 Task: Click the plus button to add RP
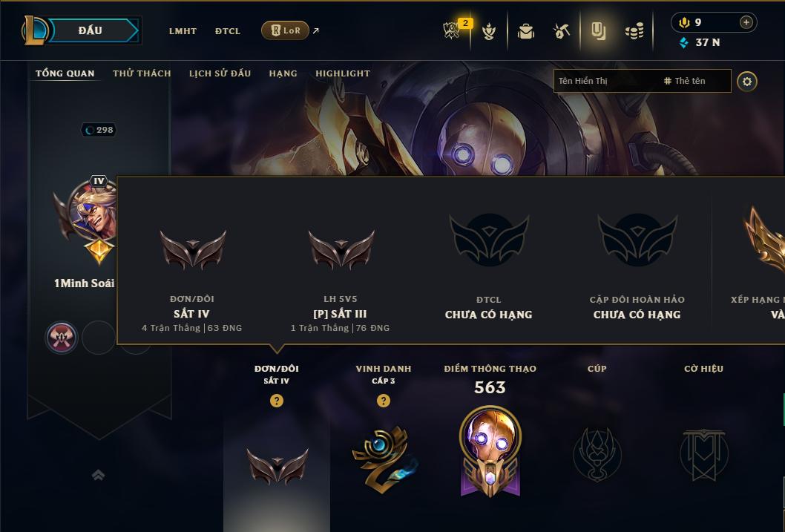click(x=746, y=22)
